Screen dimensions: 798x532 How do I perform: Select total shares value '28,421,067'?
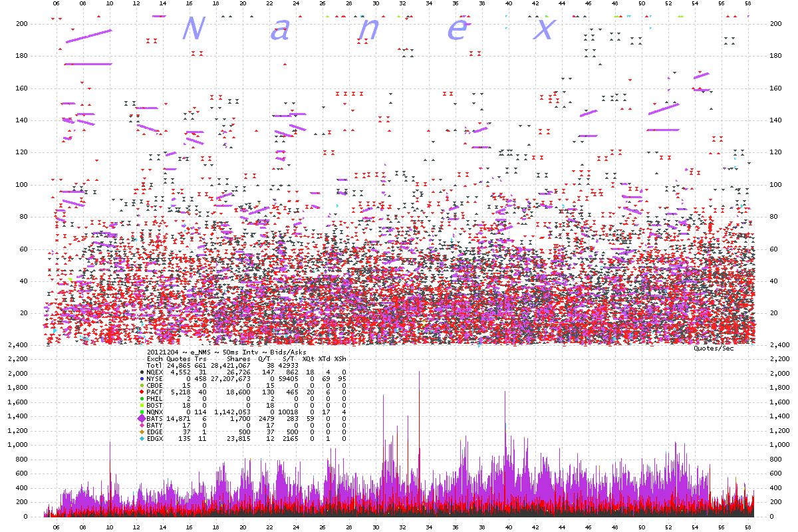coord(231,366)
